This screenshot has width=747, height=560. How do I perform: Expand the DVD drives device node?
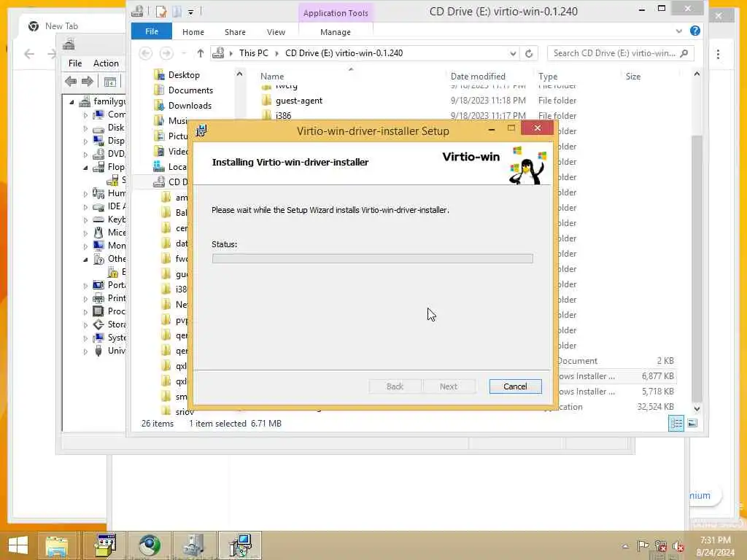85,155
